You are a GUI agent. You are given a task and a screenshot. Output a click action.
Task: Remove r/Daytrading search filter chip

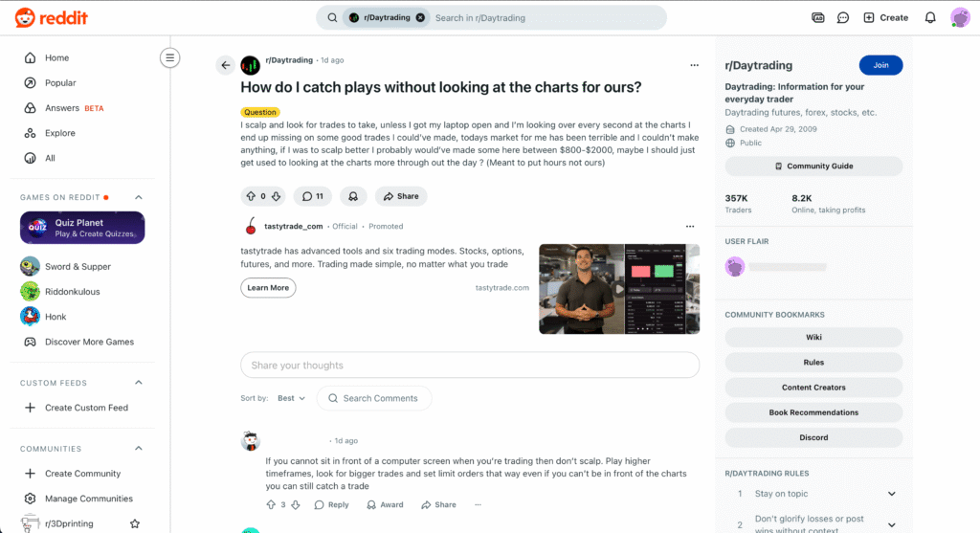click(420, 17)
